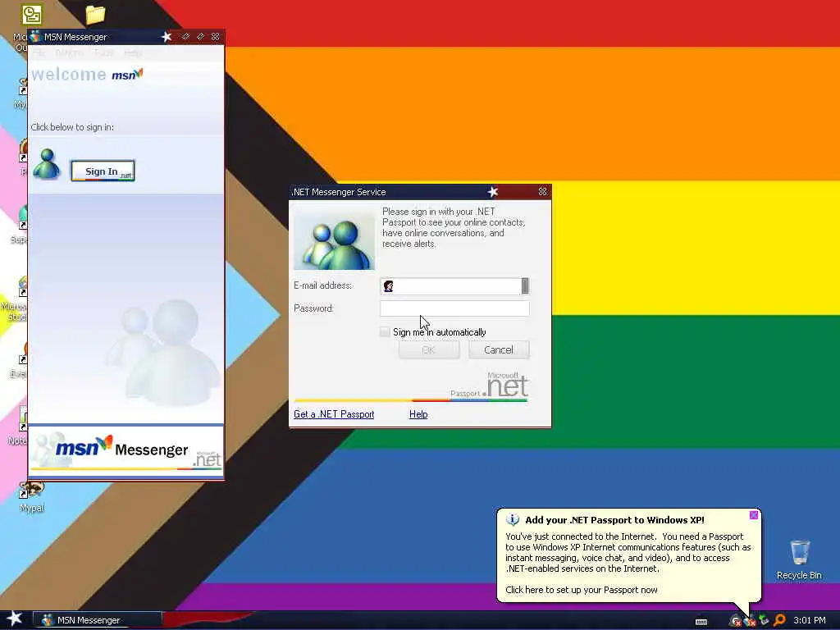Open the Recycle Bin
Image resolution: width=840 pixels, height=630 pixels.
click(799, 559)
